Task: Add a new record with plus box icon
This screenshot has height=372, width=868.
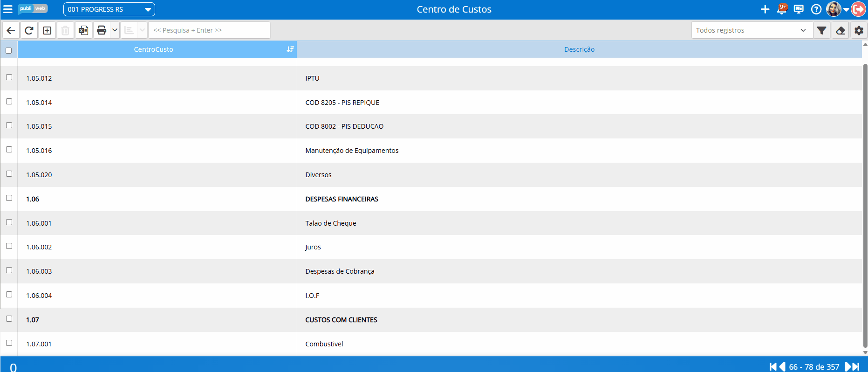Action: [47, 30]
